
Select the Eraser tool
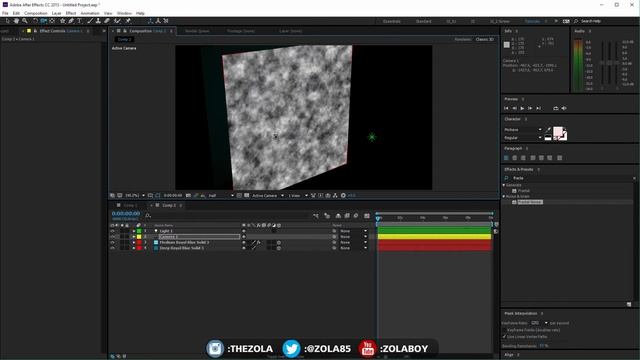tap(107, 21)
